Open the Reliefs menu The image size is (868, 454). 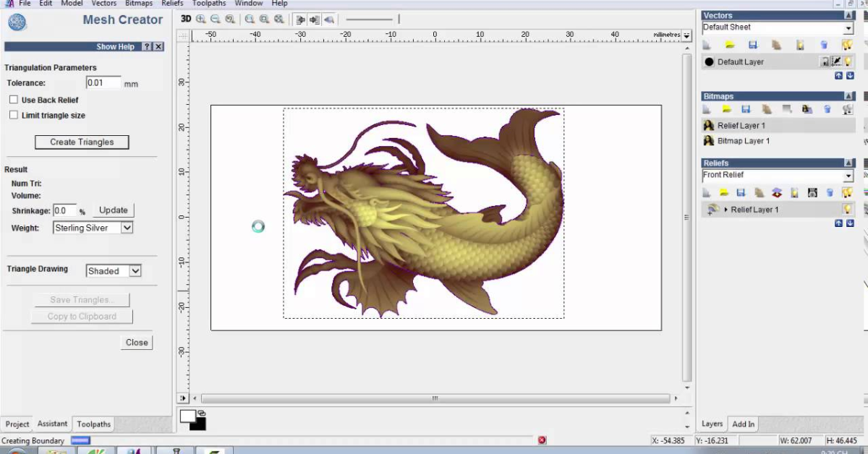[172, 4]
